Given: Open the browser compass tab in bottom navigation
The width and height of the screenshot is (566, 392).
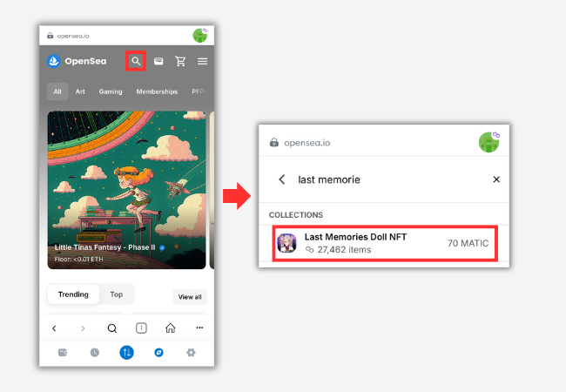Looking at the screenshot, I should coord(158,352).
